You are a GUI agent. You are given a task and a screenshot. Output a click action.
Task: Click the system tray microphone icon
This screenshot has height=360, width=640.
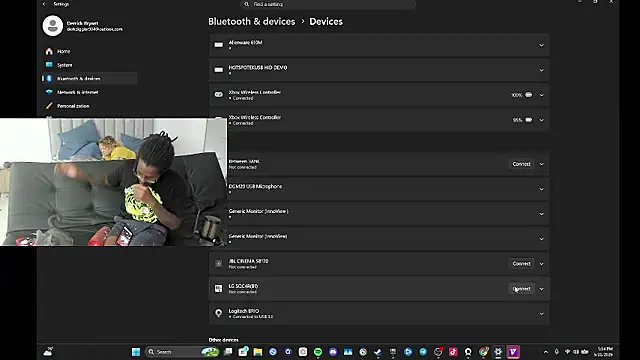557,352
